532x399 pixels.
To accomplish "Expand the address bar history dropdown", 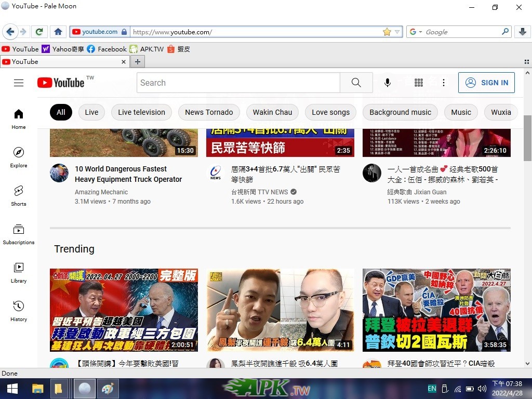I will tap(397, 32).
